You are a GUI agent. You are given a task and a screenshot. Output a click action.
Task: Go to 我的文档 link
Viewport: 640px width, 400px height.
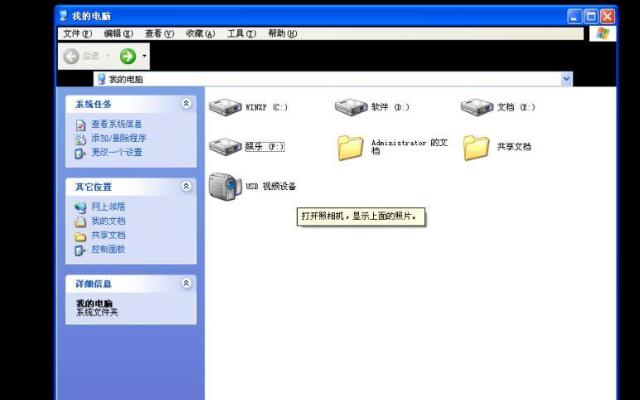(x=108, y=221)
